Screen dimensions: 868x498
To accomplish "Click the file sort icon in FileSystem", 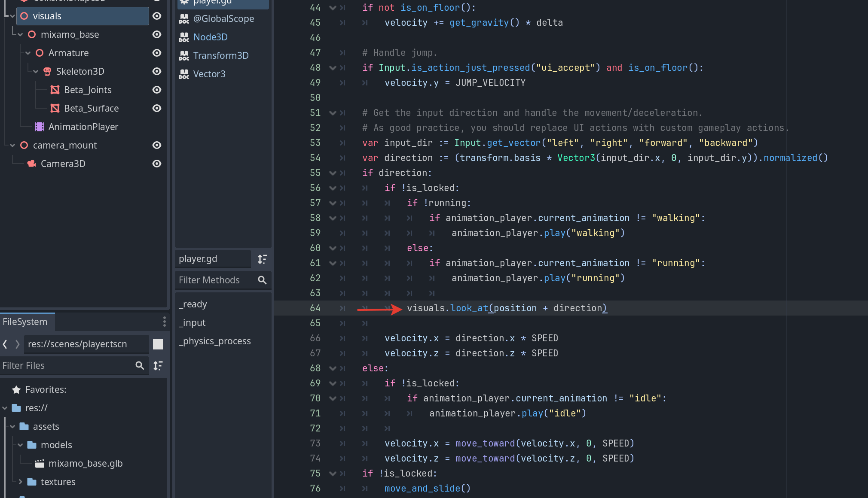I will point(158,365).
